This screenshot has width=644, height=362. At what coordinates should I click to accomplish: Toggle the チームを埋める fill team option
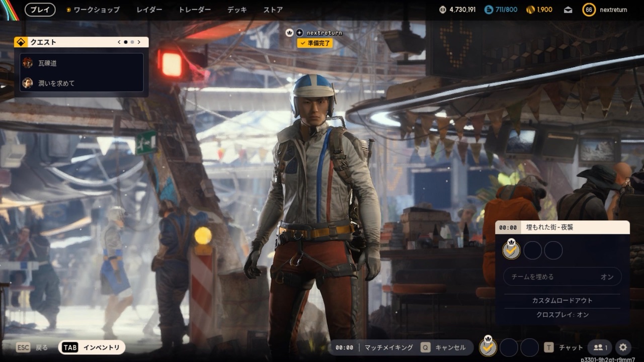click(562, 277)
